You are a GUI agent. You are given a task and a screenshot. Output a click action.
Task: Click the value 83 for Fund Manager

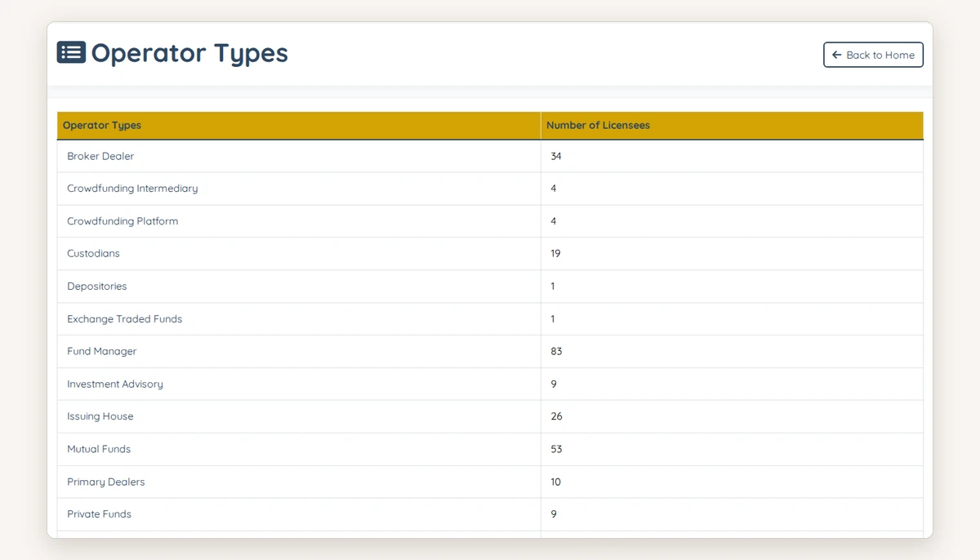(556, 351)
